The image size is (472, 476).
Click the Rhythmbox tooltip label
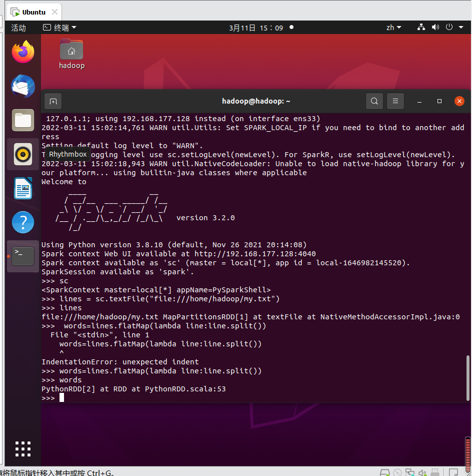[68, 154]
